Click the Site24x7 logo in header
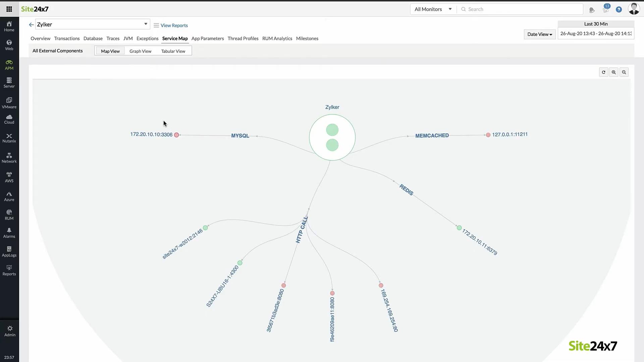The image size is (644, 362). tap(35, 9)
